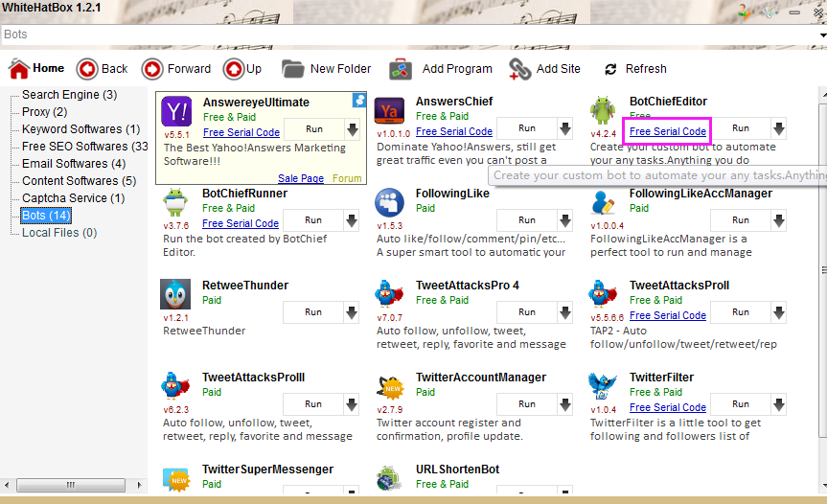Create a New Folder from toolbar
827x504 pixels.
(x=293, y=69)
